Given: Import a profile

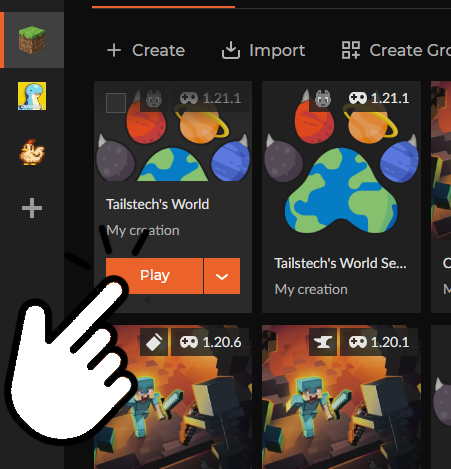Looking at the screenshot, I should pyautogui.click(x=263, y=51).
